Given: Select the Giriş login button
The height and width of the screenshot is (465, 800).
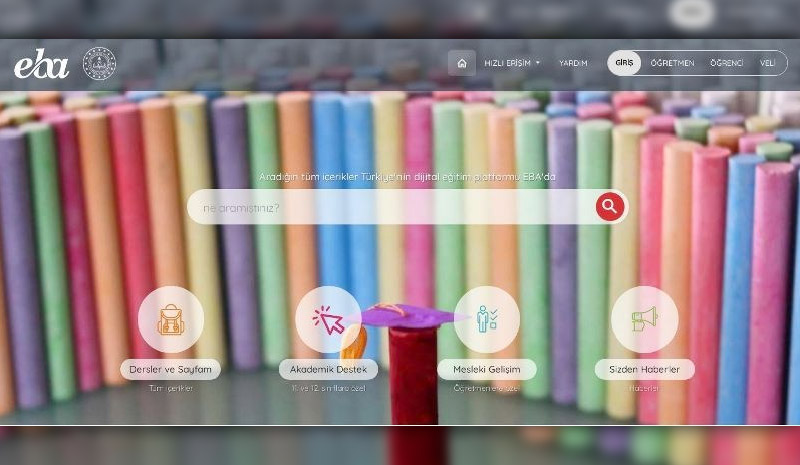Looking at the screenshot, I should point(625,63).
